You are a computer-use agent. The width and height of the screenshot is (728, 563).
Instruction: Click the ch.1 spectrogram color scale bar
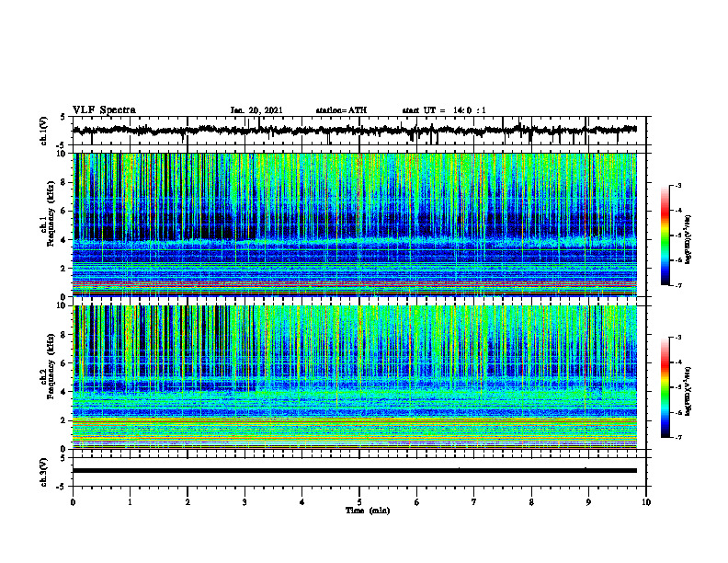(x=665, y=236)
